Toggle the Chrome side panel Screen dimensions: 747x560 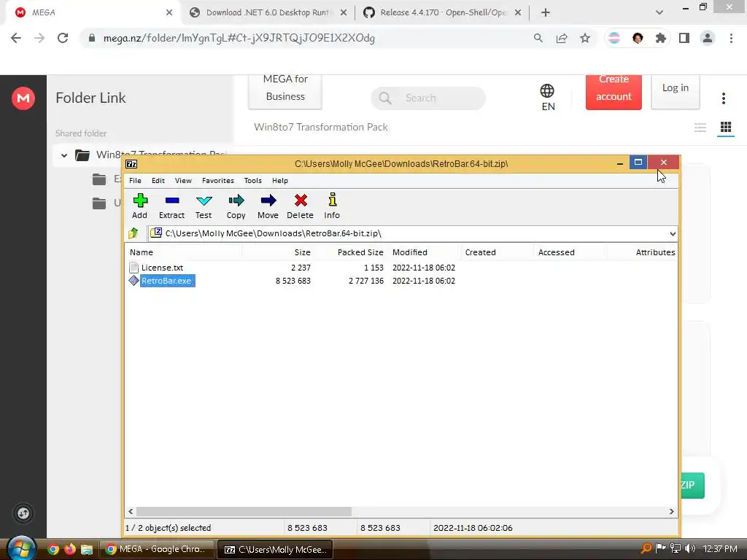click(x=684, y=38)
